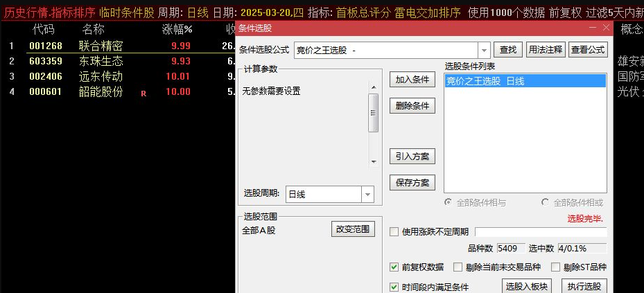Click stock code 002406
The width and height of the screenshot is (644, 293).
click(46, 76)
